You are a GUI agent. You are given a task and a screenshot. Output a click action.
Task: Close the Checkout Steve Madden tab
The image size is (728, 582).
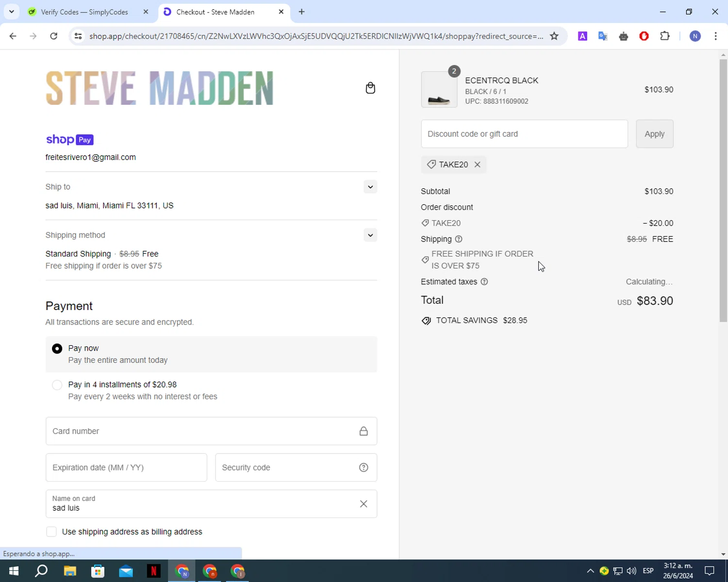pyautogui.click(x=281, y=12)
